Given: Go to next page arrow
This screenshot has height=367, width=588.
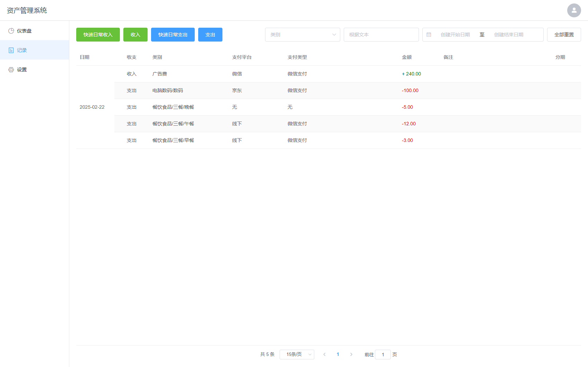Looking at the screenshot, I should 351,354.
